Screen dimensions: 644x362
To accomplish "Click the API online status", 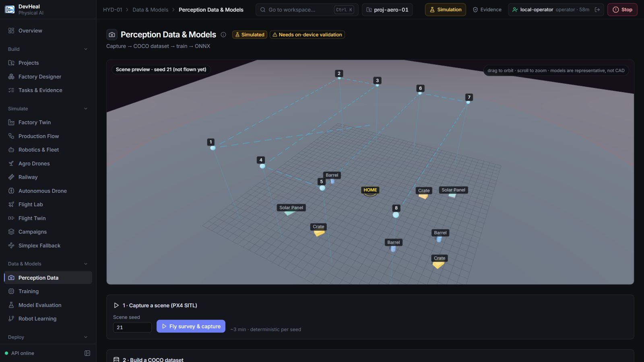I will pos(19,353).
